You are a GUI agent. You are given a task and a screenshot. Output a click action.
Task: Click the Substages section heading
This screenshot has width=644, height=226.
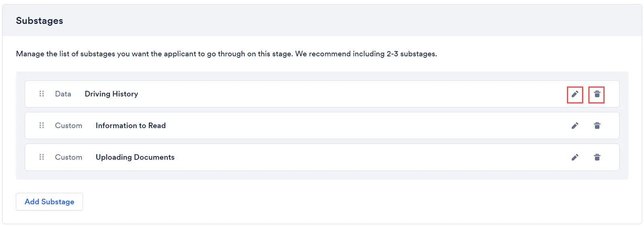(x=39, y=21)
